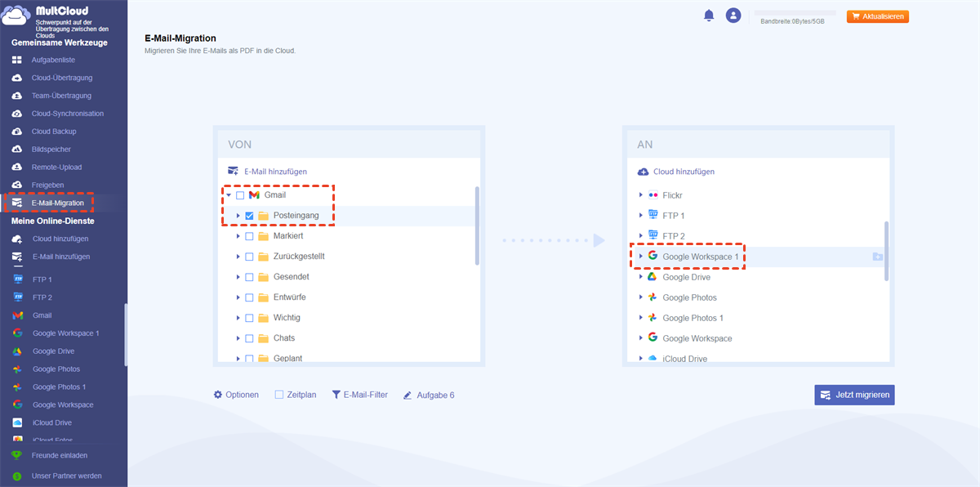The height and width of the screenshot is (487, 980).
Task: Expand Google Photos in AN list
Action: click(640, 297)
